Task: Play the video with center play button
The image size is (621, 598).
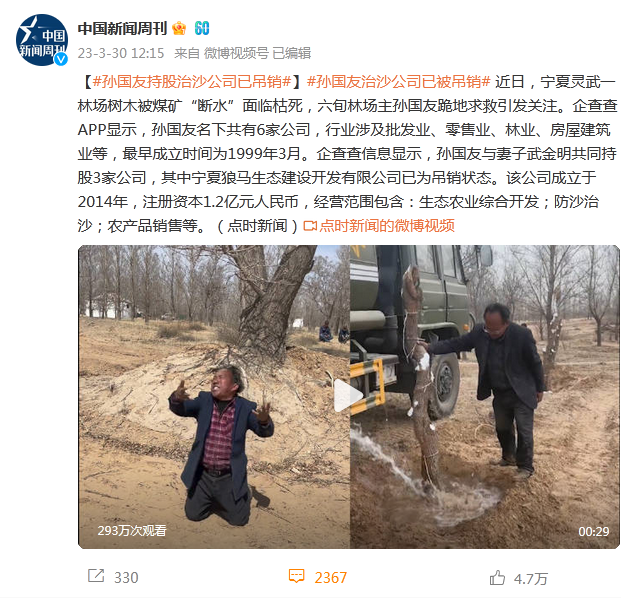Action: click(349, 396)
